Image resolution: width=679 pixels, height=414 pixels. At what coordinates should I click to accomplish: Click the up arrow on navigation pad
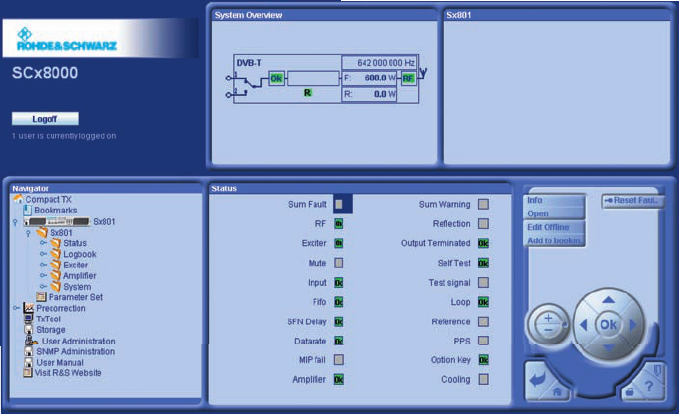point(609,299)
